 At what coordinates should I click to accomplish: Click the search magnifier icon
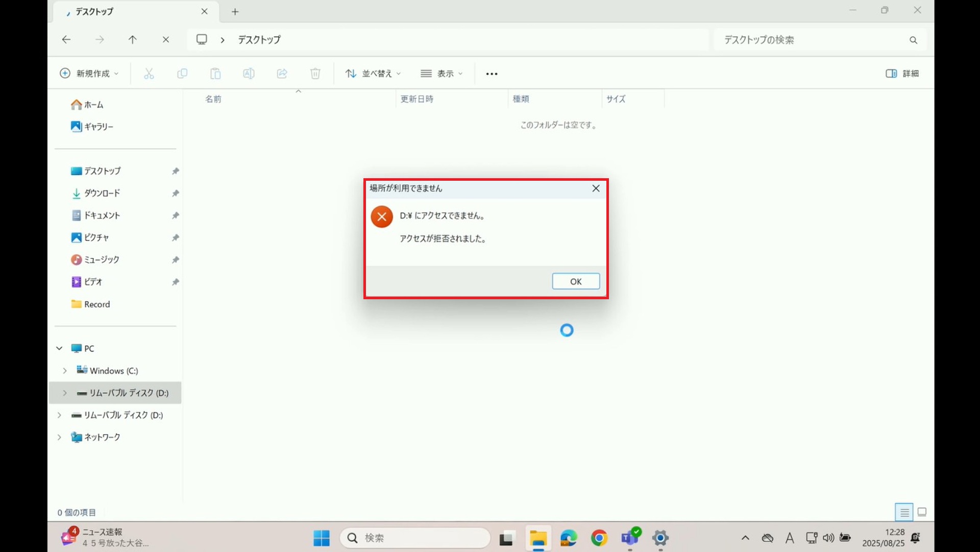(x=913, y=40)
